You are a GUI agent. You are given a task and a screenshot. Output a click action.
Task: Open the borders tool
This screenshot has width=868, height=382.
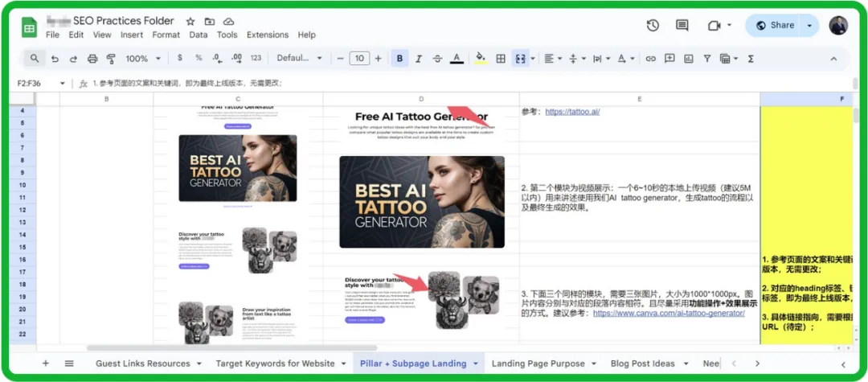point(500,59)
